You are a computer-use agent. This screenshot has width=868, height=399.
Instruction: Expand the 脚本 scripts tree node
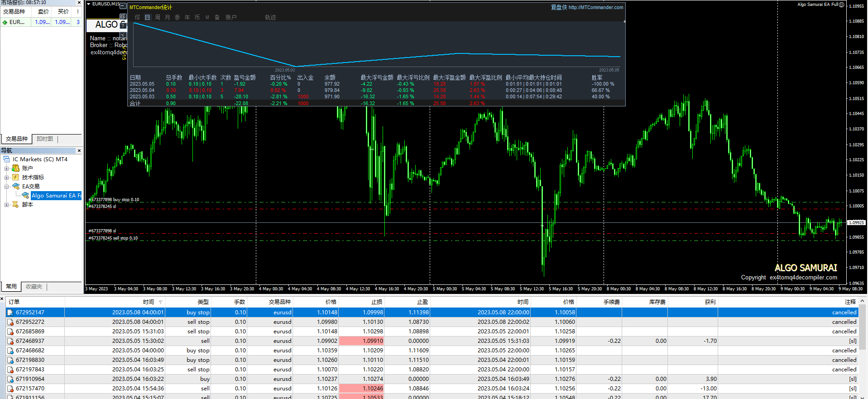(7, 204)
